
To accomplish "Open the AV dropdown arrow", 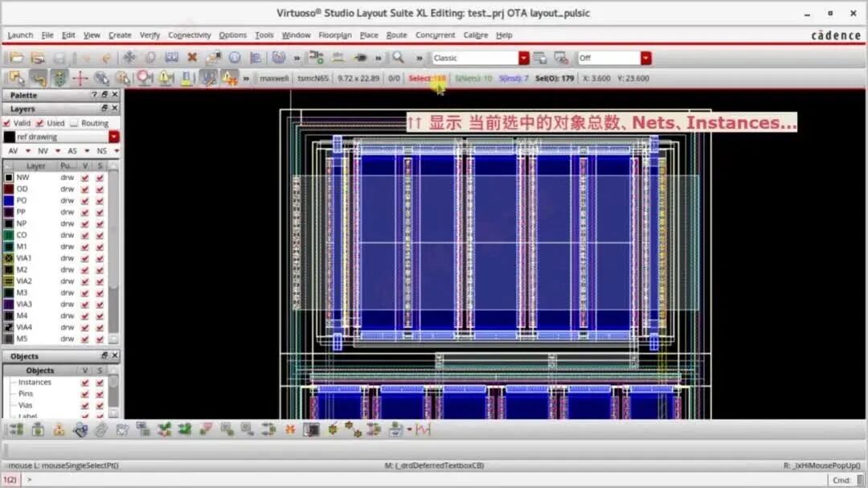I will click(x=27, y=150).
